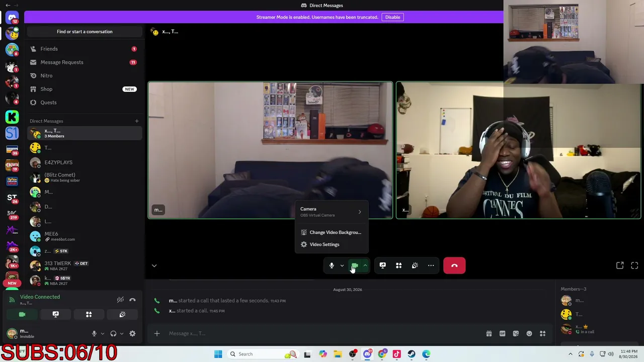Choose Change Video Background option
644x362 pixels.
pyautogui.click(x=332, y=232)
